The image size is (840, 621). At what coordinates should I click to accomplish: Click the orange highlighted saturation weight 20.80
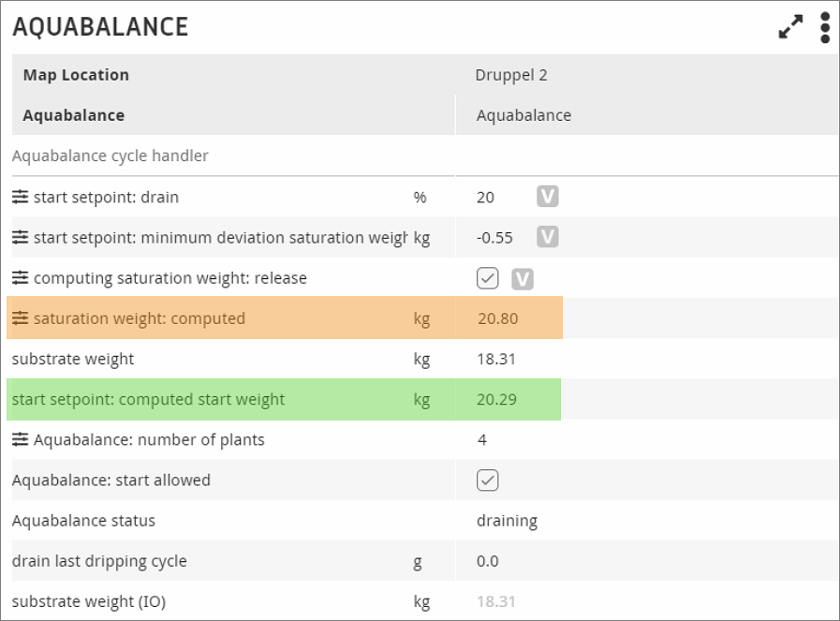coord(497,318)
